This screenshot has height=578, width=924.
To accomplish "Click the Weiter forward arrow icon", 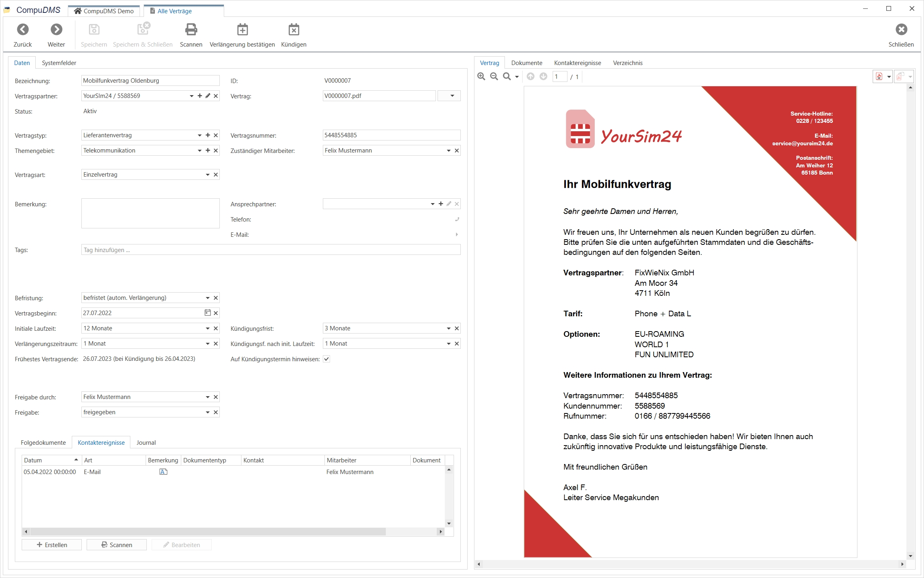I will (x=56, y=30).
